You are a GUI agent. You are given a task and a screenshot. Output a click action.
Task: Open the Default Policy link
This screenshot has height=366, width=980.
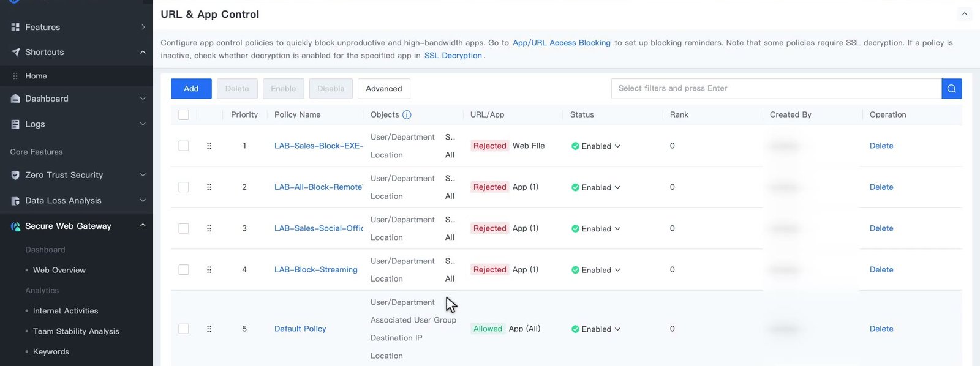[x=300, y=329]
